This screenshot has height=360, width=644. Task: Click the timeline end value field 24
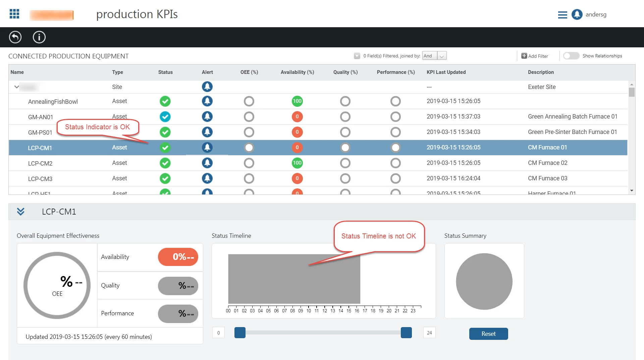(x=429, y=333)
